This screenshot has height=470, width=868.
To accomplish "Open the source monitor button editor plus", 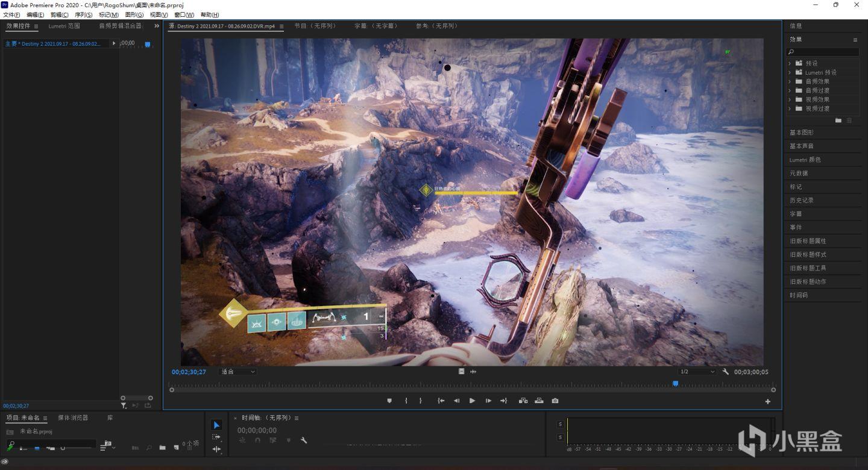I will click(x=768, y=401).
